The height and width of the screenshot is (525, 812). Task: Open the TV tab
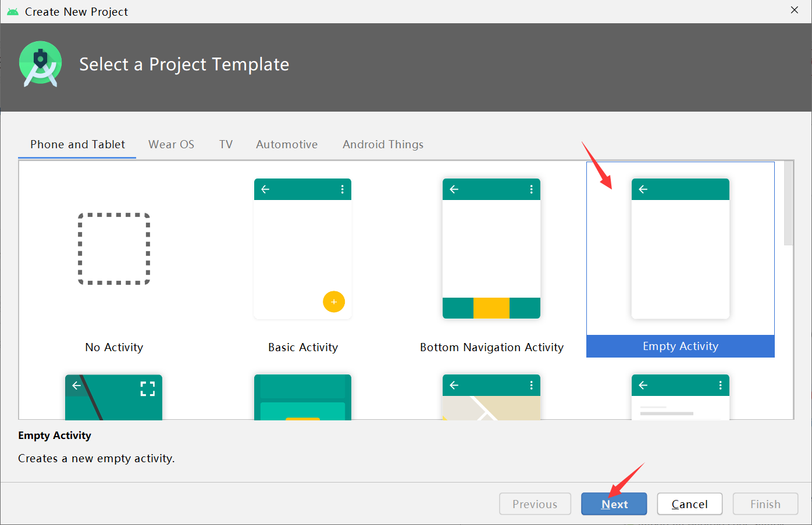pyautogui.click(x=226, y=144)
